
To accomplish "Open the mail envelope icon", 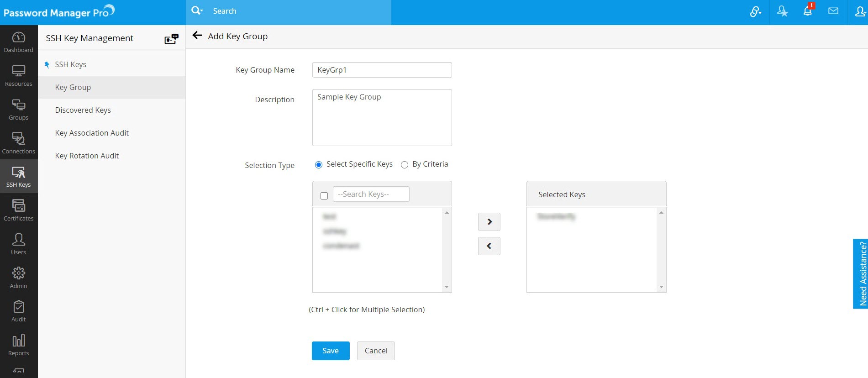I will [x=833, y=11].
